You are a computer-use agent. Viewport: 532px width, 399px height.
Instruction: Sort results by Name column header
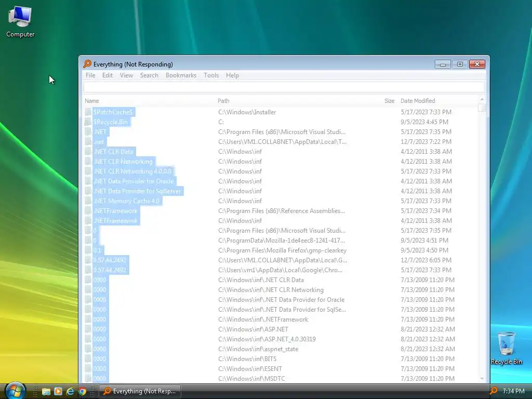click(91, 101)
